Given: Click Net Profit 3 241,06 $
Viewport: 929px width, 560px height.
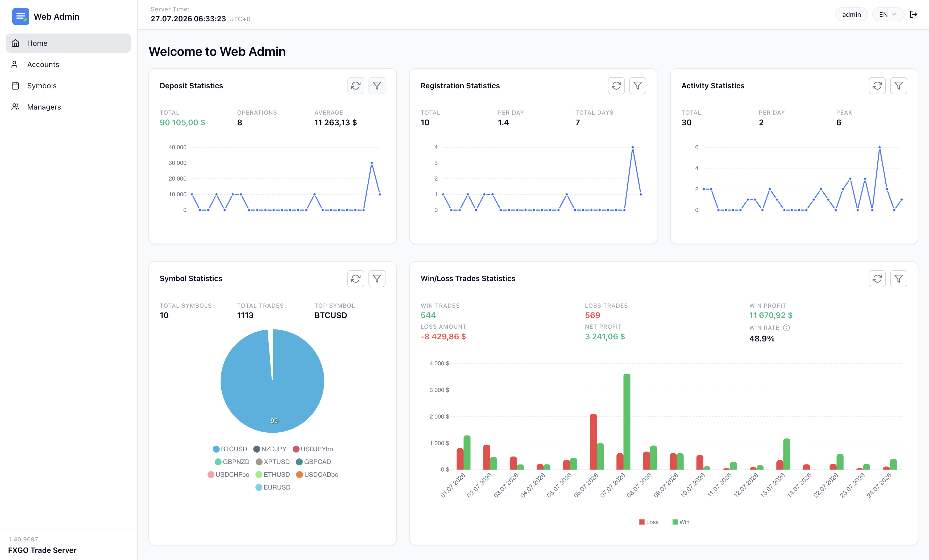Looking at the screenshot, I should pyautogui.click(x=605, y=337).
